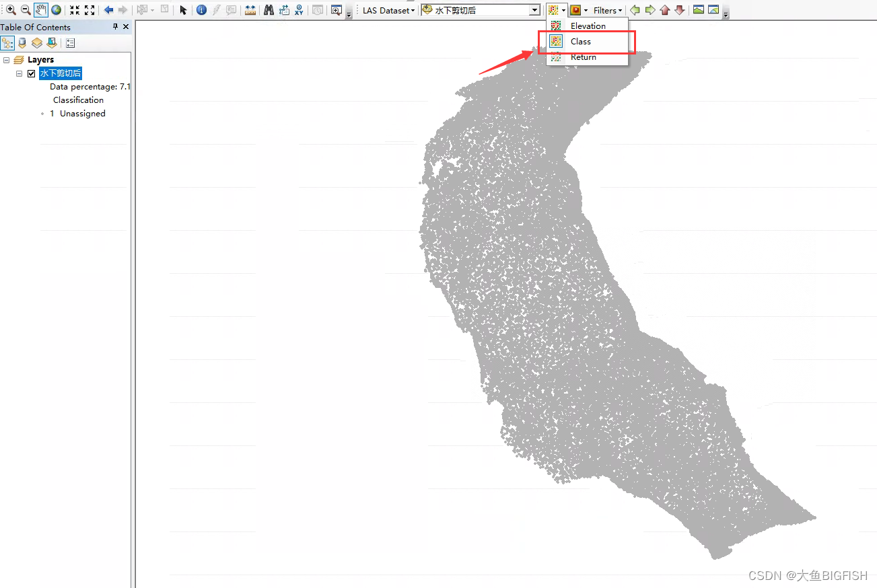Activate the Pan tool
This screenshot has height=588, width=877.
click(40, 9)
